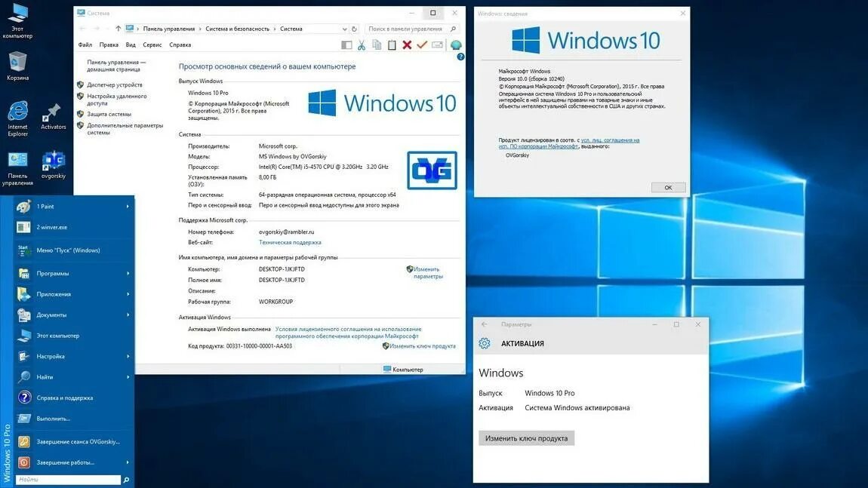The height and width of the screenshot is (488, 868).
Task: Click the Paste clipboard toolbar icon
Action: tap(392, 45)
